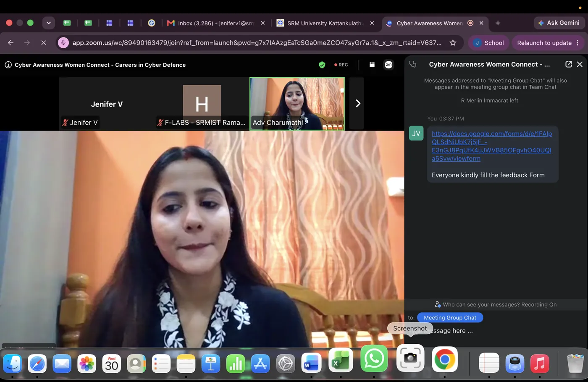Screen dimensions: 588x382
Task: Open the Meeting Group Chat recipient dropdown
Action: pos(450,318)
